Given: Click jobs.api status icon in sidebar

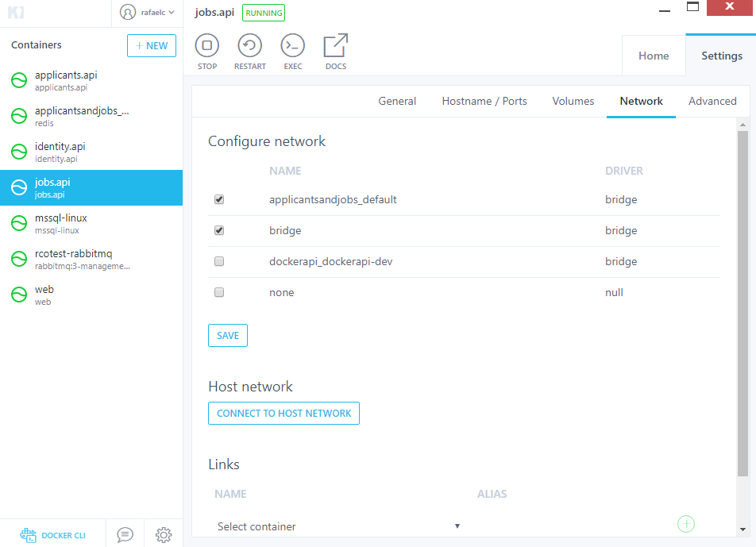Looking at the screenshot, I should coord(19,187).
